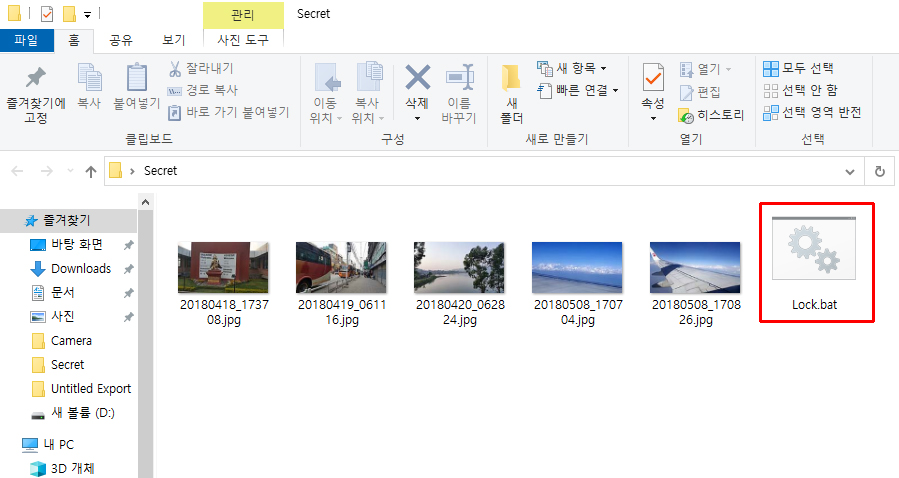Click pin icon next to Downloads

pyautogui.click(x=129, y=269)
